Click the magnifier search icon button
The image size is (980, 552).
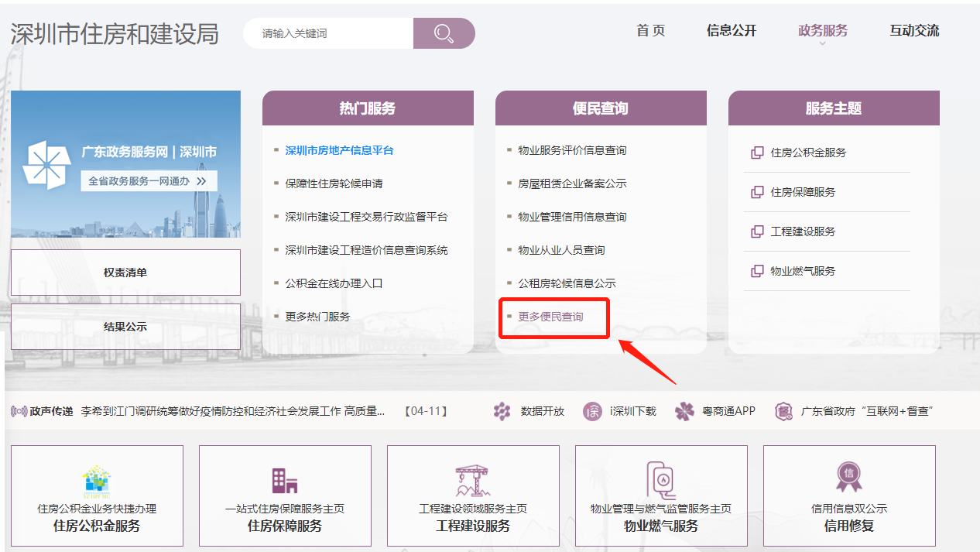[444, 33]
